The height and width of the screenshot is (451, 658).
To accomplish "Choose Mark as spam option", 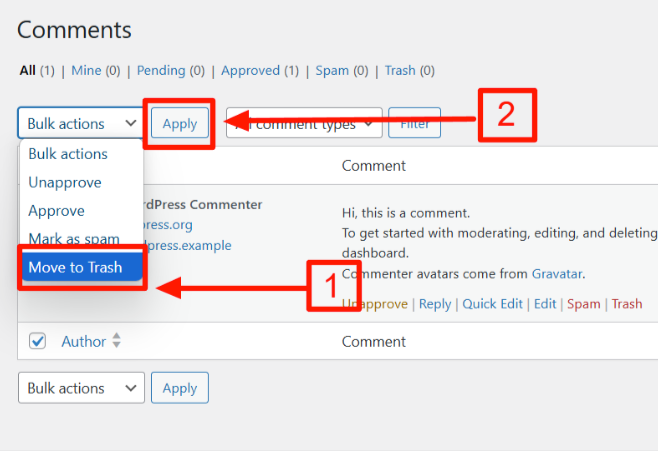I will click(x=74, y=239).
